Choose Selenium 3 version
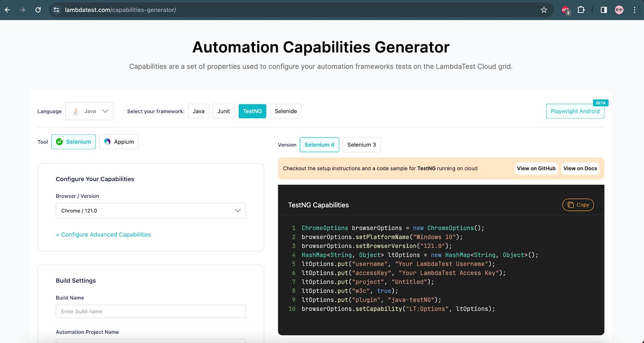 (x=361, y=145)
